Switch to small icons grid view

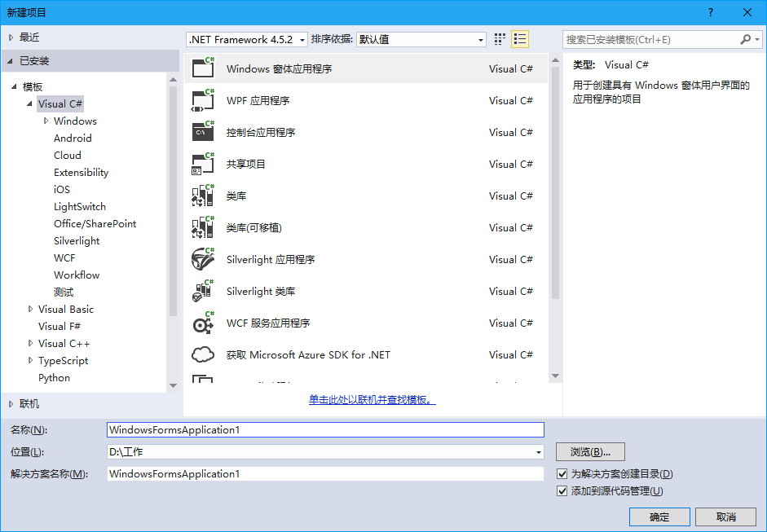(x=500, y=39)
